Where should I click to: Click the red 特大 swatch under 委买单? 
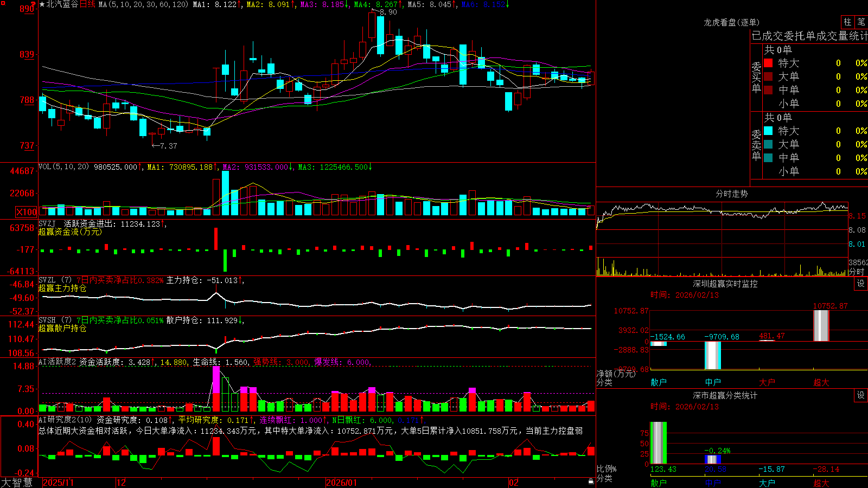coord(768,63)
